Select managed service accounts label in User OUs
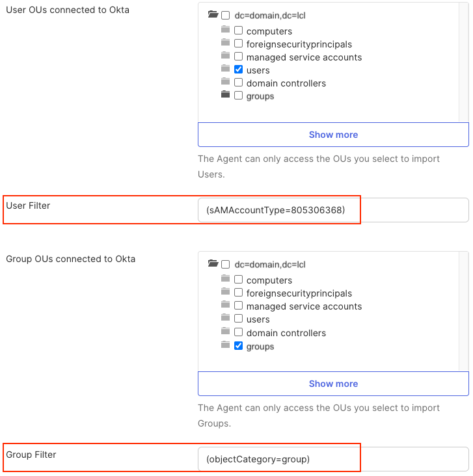 (x=304, y=57)
